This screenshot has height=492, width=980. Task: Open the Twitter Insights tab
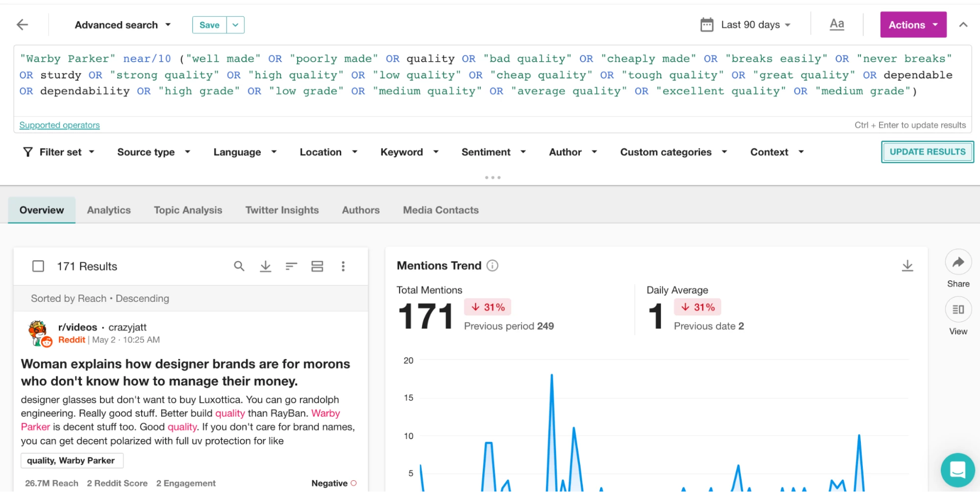click(282, 210)
